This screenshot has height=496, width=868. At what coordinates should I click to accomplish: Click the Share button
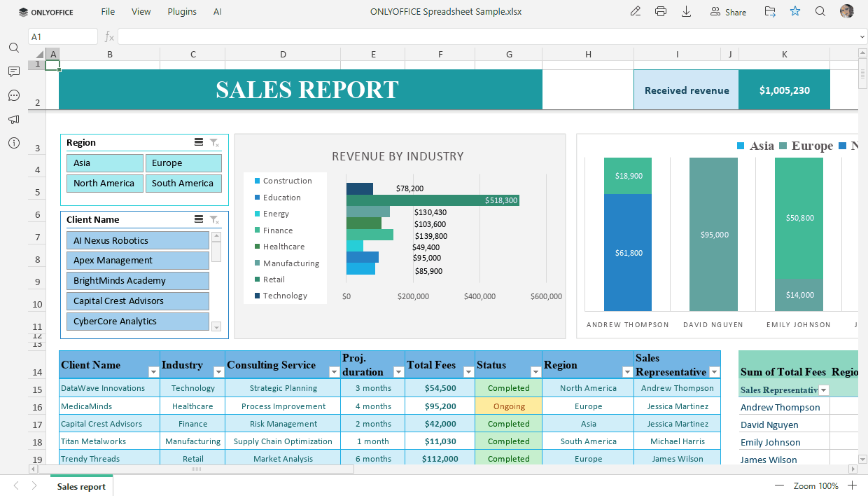(x=728, y=11)
